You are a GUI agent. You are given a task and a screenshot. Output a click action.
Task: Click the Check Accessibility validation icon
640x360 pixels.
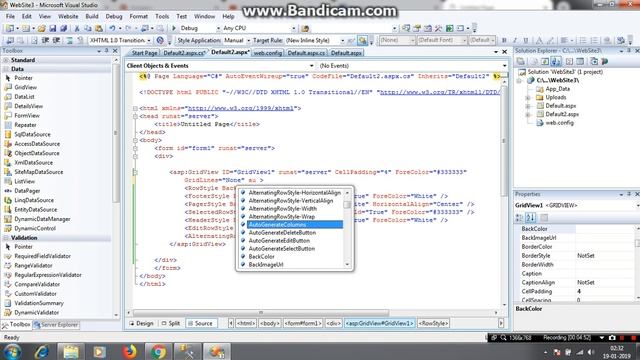tap(160, 40)
